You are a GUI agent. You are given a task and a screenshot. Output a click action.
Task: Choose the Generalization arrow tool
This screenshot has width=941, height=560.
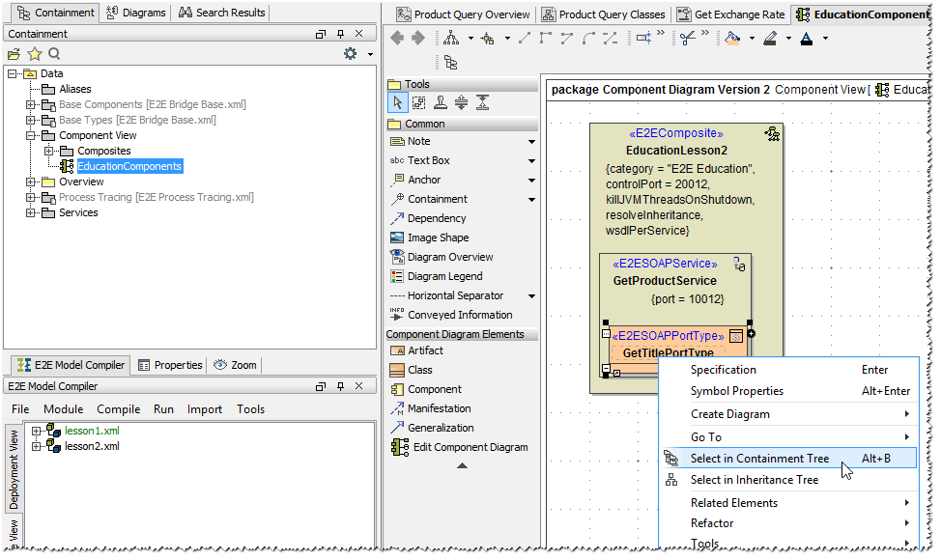pyautogui.click(x=440, y=428)
